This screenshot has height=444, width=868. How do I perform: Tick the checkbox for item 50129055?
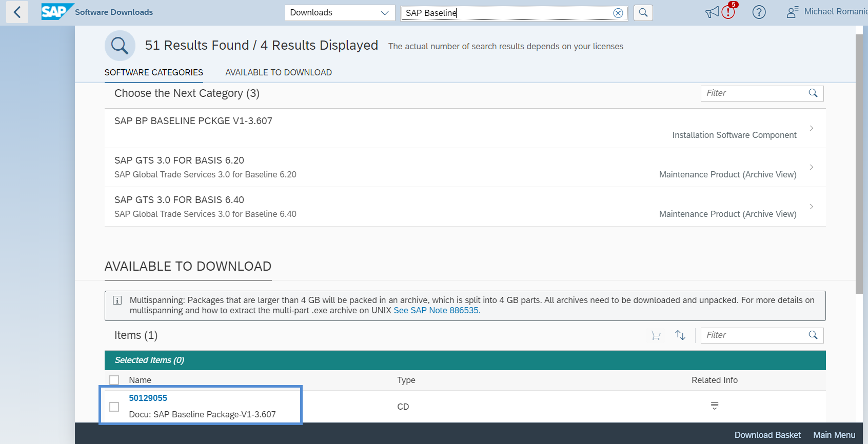click(114, 407)
